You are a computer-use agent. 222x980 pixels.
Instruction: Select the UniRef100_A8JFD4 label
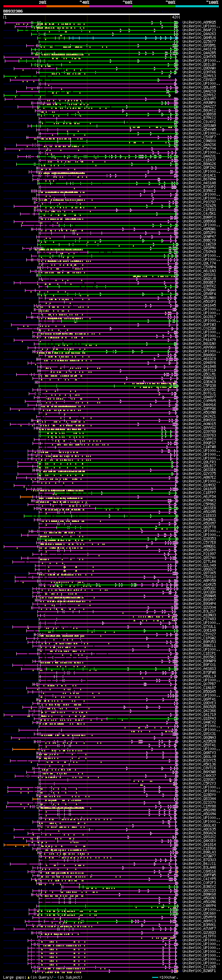[199, 496]
